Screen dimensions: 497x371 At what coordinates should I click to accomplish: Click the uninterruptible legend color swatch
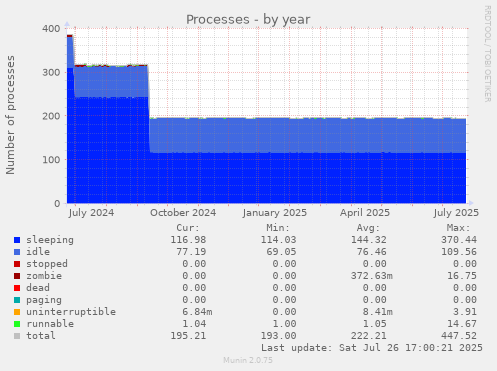(x=17, y=312)
